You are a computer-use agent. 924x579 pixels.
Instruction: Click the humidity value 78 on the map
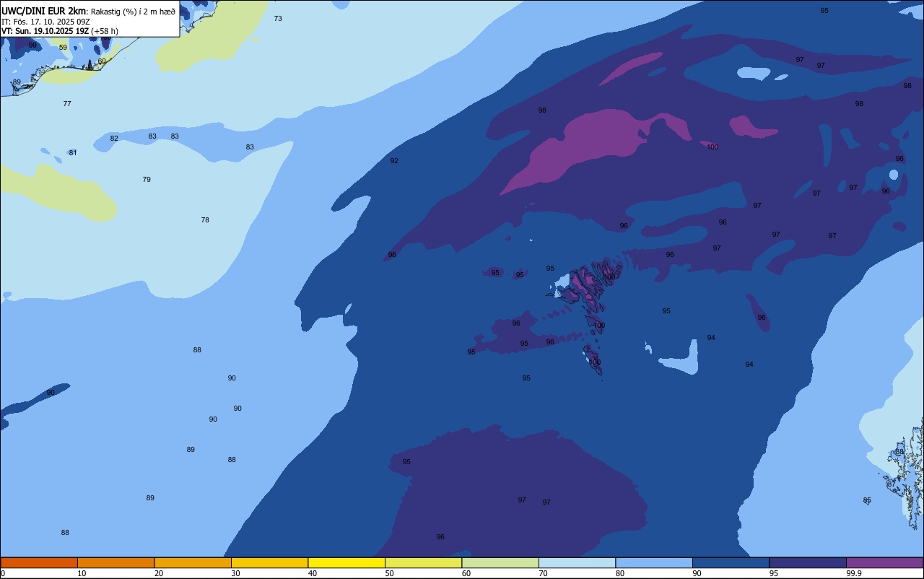tap(205, 219)
